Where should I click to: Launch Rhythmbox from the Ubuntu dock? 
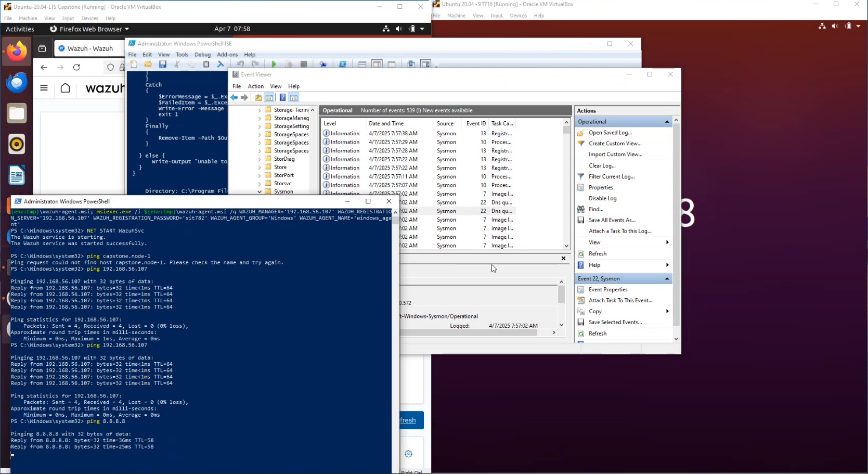pyautogui.click(x=17, y=144)
